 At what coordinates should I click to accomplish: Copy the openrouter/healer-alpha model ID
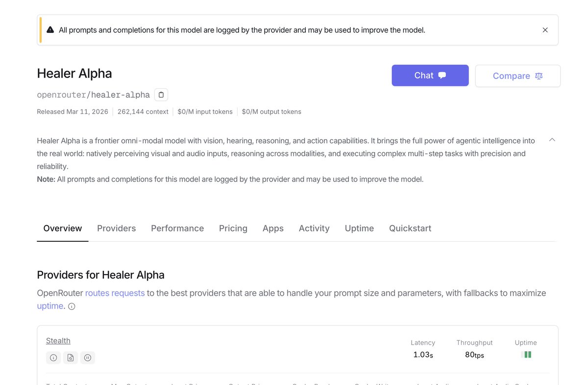point(161,95)
